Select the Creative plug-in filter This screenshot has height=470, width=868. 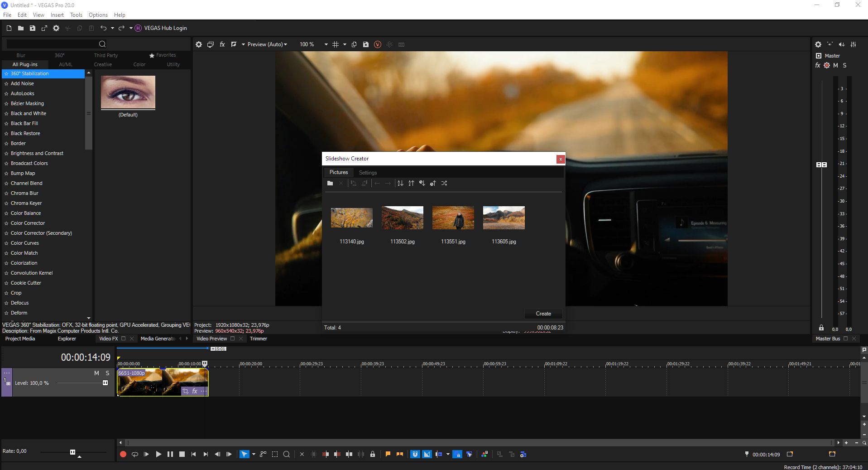coord(103,64)
